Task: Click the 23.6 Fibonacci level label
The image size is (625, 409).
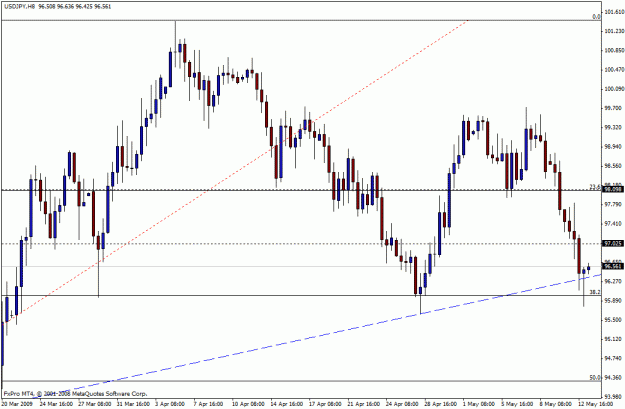Action: click(595, 187)
